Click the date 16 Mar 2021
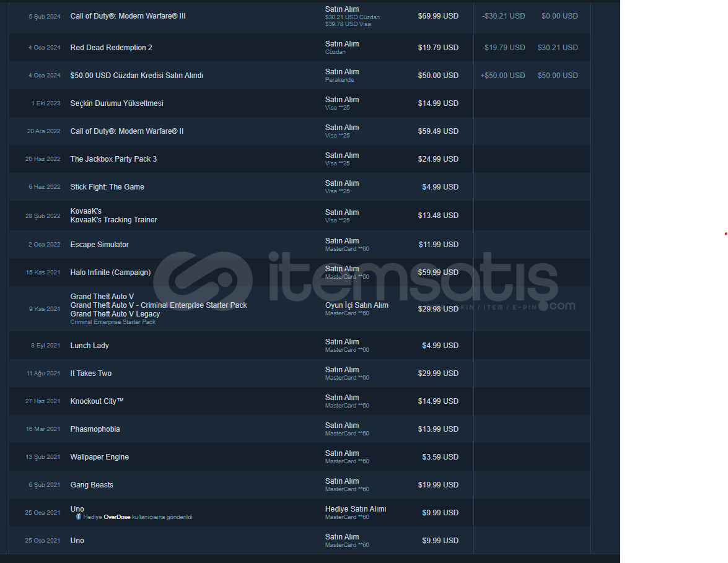This screenshot has width=728, height=563. click(x=43, y=429)
